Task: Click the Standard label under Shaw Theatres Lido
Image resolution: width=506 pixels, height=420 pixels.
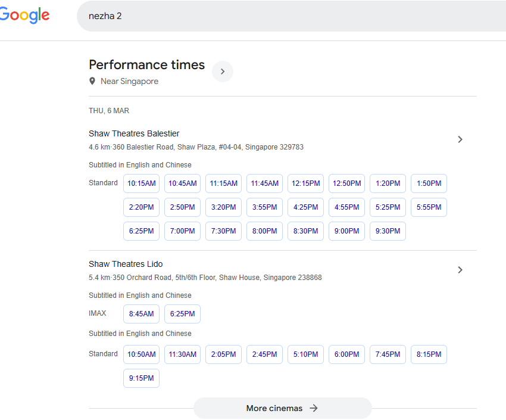Action: [103, 354]
